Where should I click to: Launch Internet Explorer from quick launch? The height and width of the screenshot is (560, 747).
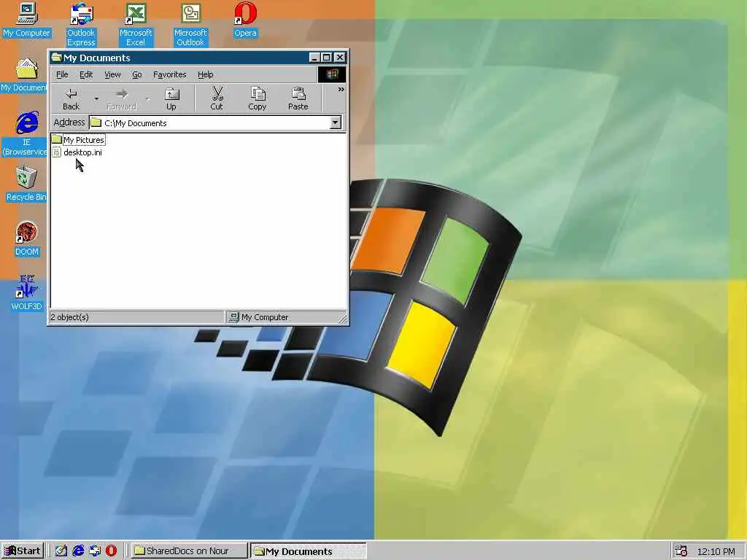(78, 551)
